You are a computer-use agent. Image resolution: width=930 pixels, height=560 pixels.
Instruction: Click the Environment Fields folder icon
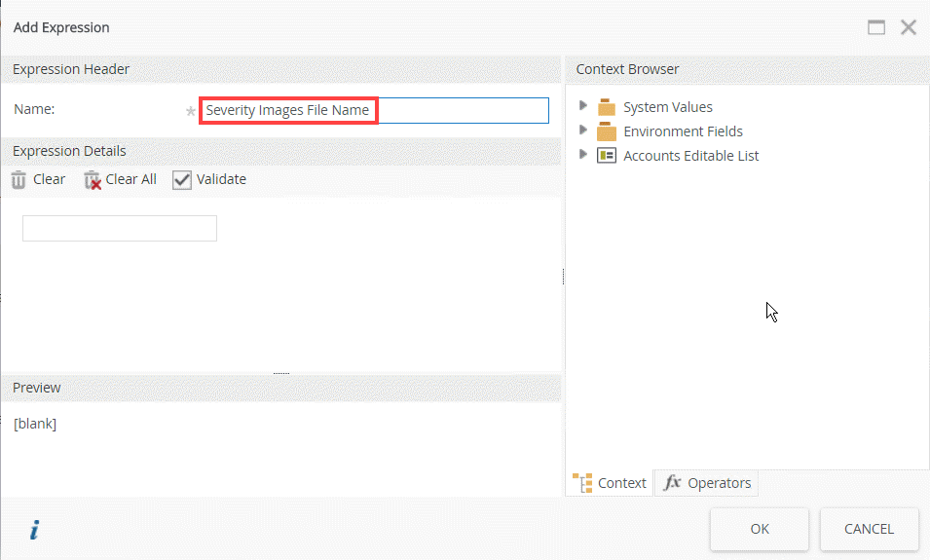click(x=607, y=131)
